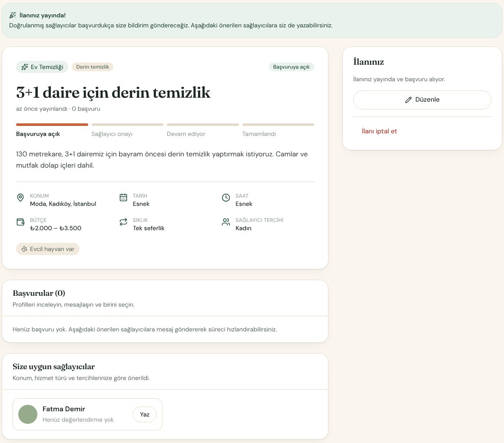Click the Başvuruya açık step label
This screenshot has width=504, height=443.
pyautogui.click(x=38, y=134)
